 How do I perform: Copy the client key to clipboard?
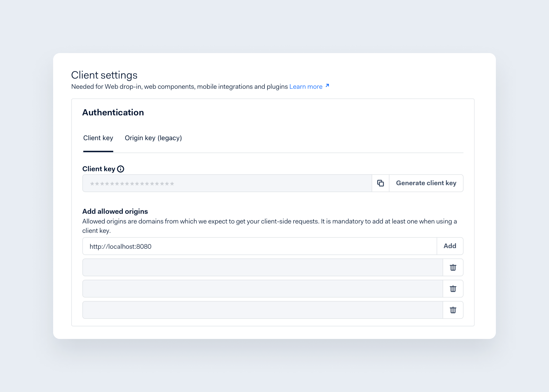pyautogui.click(x=380, y=183)
